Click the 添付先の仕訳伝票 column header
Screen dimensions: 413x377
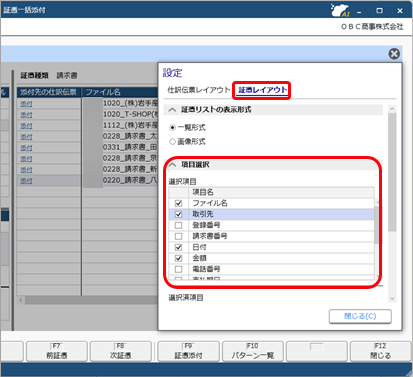point(49,92)
